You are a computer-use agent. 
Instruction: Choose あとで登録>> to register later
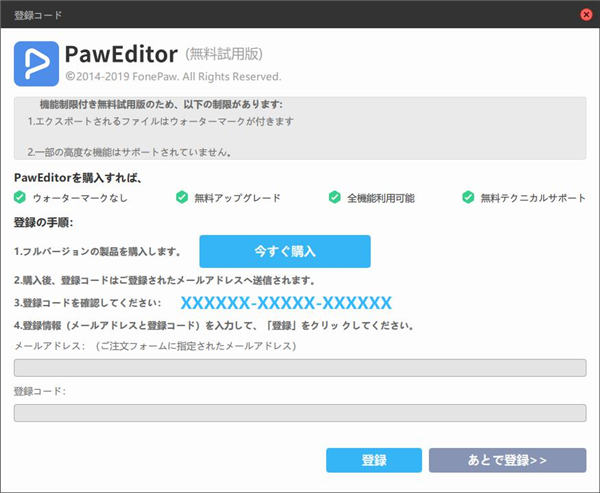point(507,460)
